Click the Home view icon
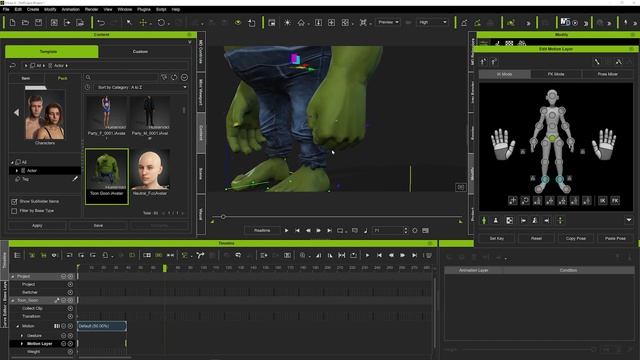The image size is (640, 360). [301, 22]
